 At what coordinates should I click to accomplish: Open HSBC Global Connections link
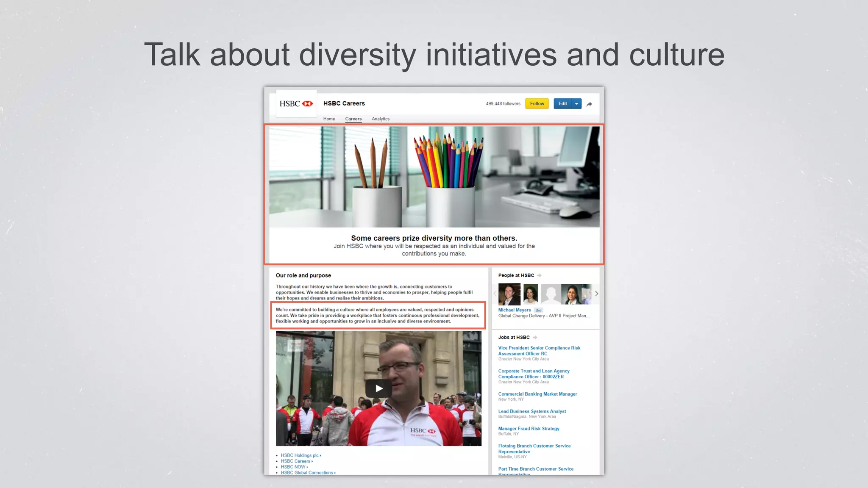click(x=308, y=473)
